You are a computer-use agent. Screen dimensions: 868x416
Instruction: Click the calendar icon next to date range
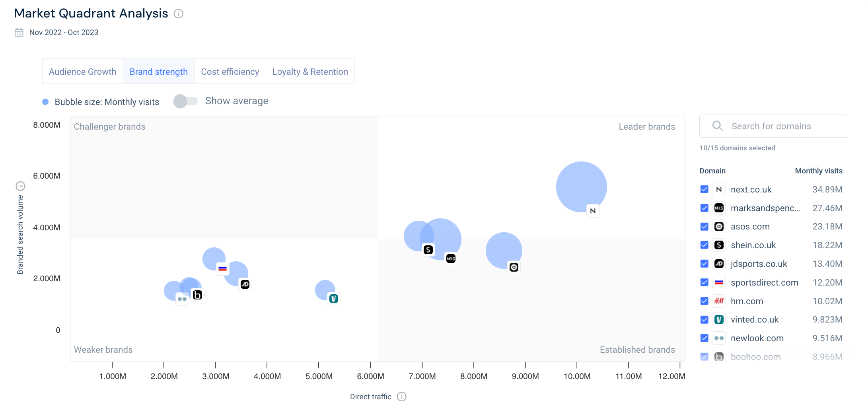[x=19, y=33]
